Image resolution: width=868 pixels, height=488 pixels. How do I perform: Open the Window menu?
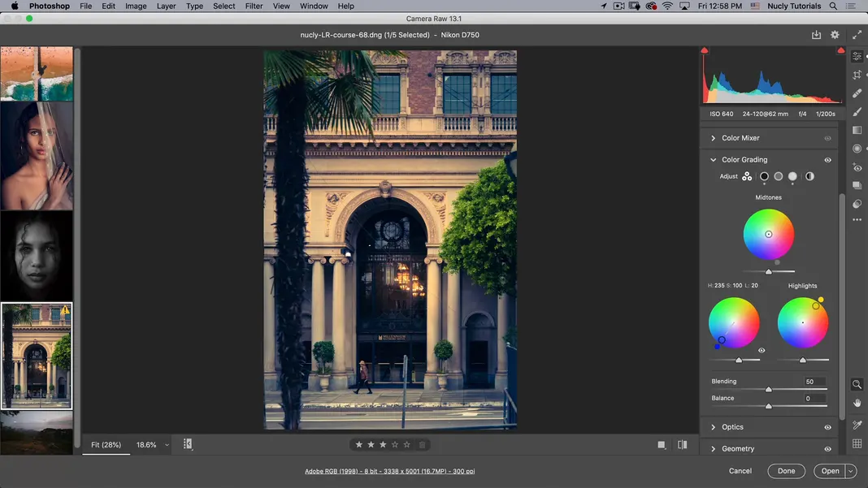[314, 6]
